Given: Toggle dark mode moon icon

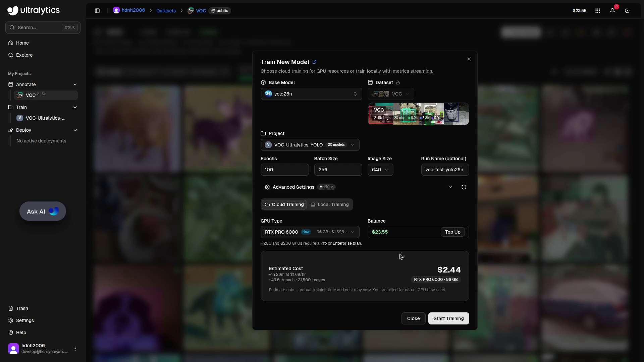Looking at the screenshot, I should tap(627, 11).
